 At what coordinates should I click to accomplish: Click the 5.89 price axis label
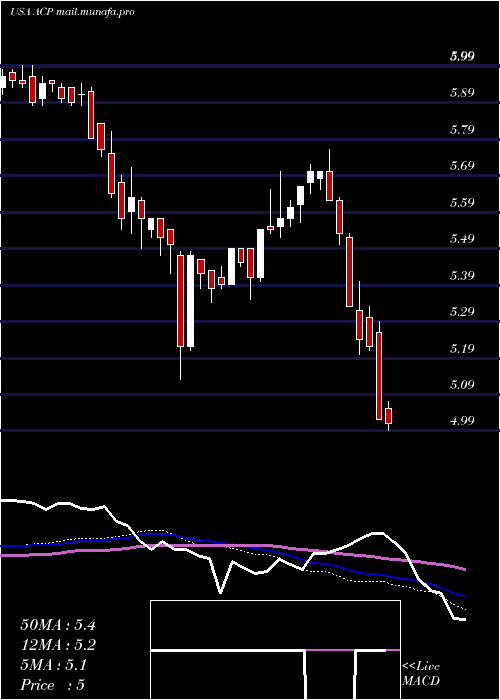[462, 93]
